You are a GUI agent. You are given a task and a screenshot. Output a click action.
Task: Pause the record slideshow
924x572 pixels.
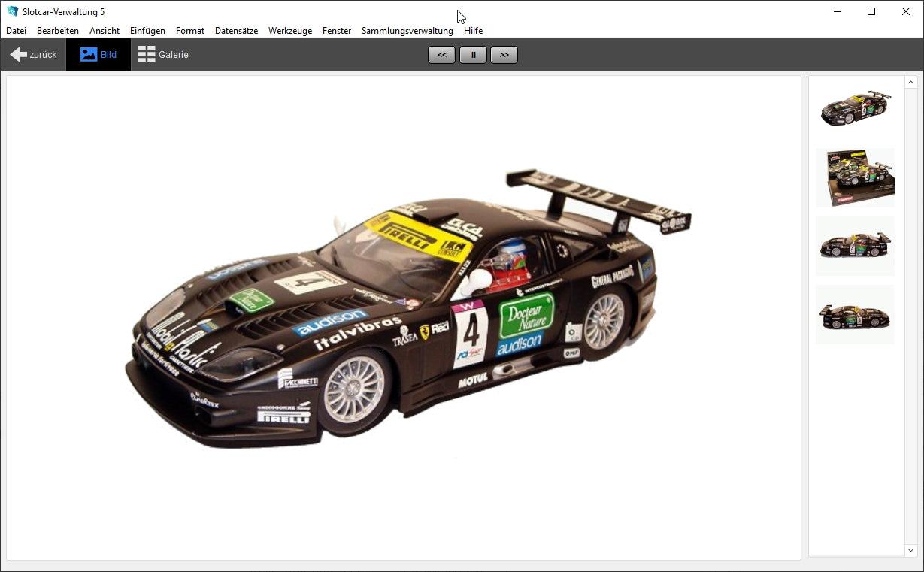[473, 54]
